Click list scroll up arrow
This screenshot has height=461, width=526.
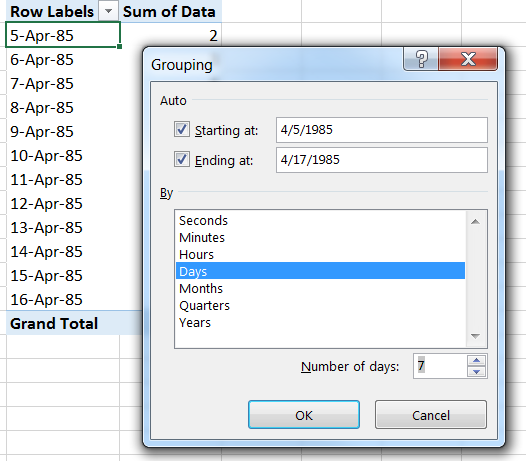coord(475,222)
